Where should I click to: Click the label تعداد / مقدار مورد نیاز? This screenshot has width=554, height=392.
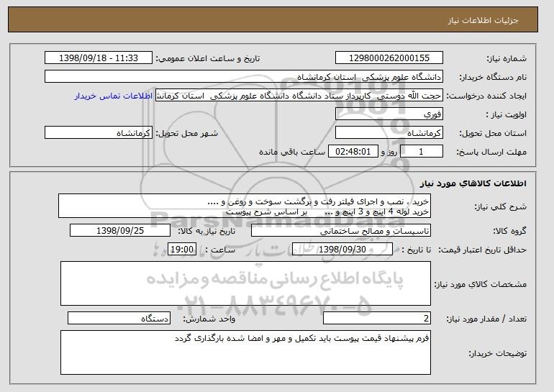pyautogui.click(x=486, y=319)
